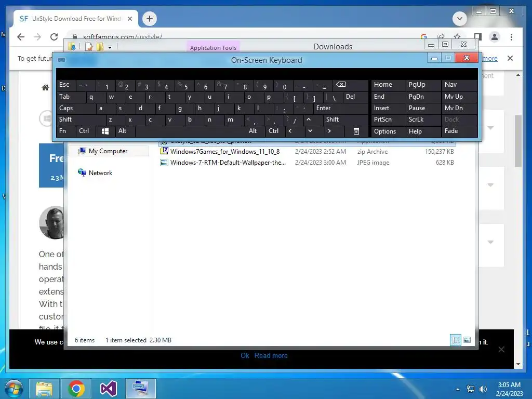Click the webpage vertical scrollbar thumb
The width and height of the screenshot is (532, 399).
tap(518, 141)
